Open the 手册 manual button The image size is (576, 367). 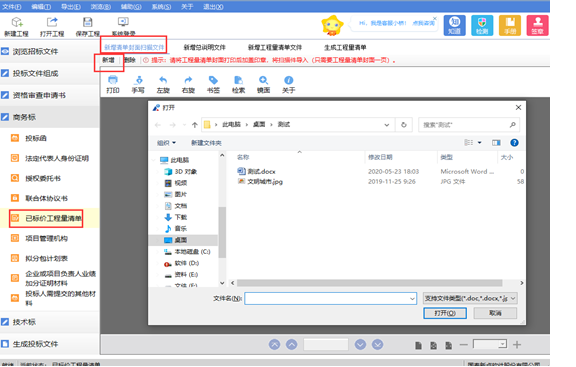pos(510,25)
